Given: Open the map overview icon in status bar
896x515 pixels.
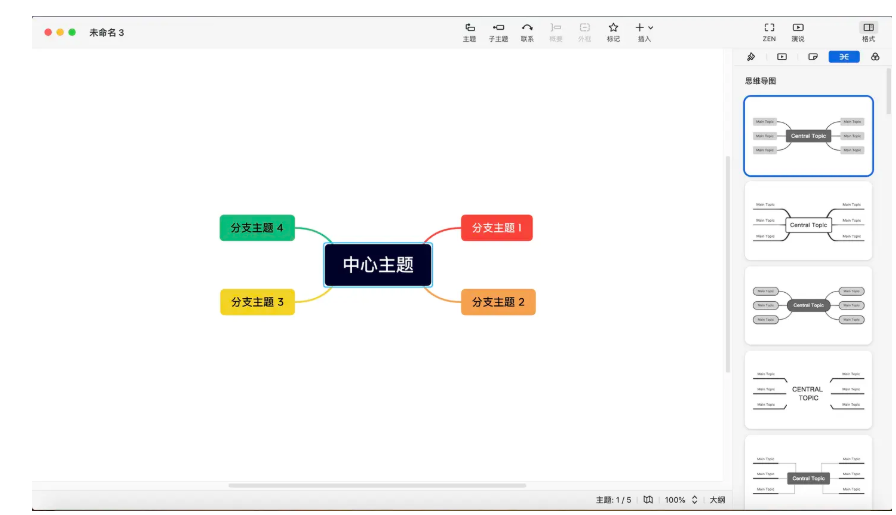Looking at the screenshot, I should (648, 499).
